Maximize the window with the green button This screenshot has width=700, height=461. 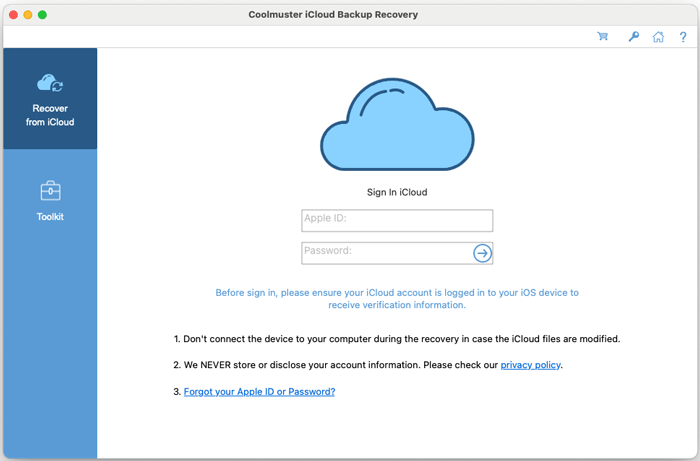click(x=42, y=15)
